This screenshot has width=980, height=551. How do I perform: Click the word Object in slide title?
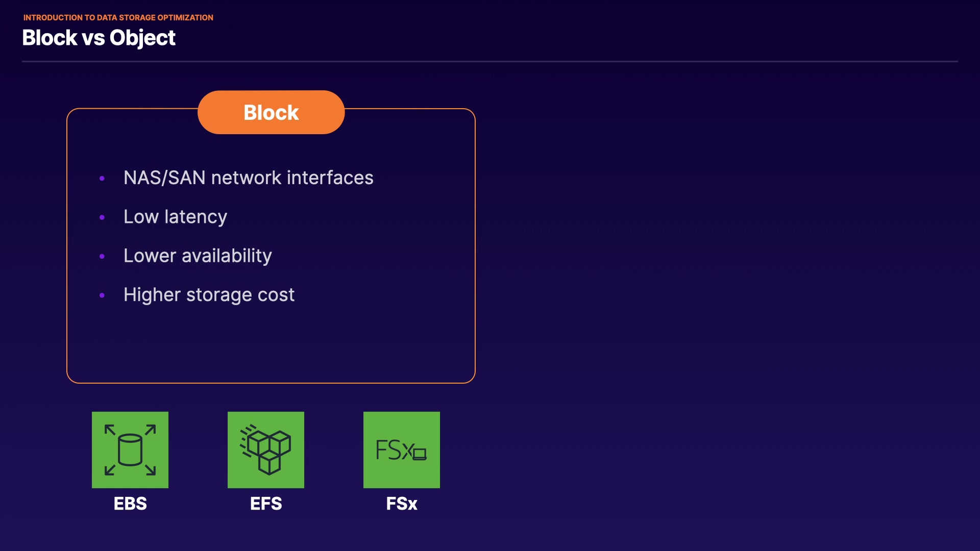142,38
